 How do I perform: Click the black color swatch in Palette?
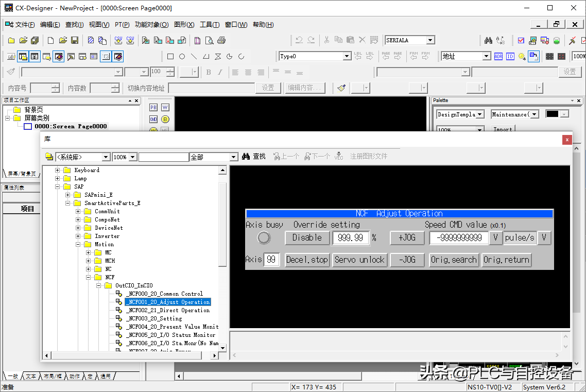[x=553, y=114]
